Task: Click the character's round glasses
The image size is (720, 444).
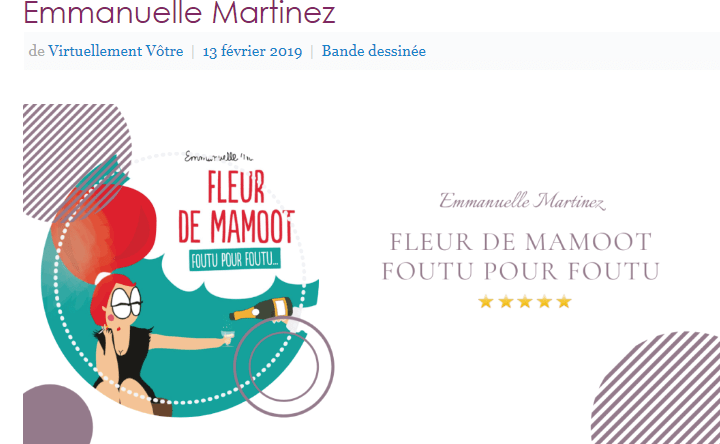Action: [x=126, y=302]
